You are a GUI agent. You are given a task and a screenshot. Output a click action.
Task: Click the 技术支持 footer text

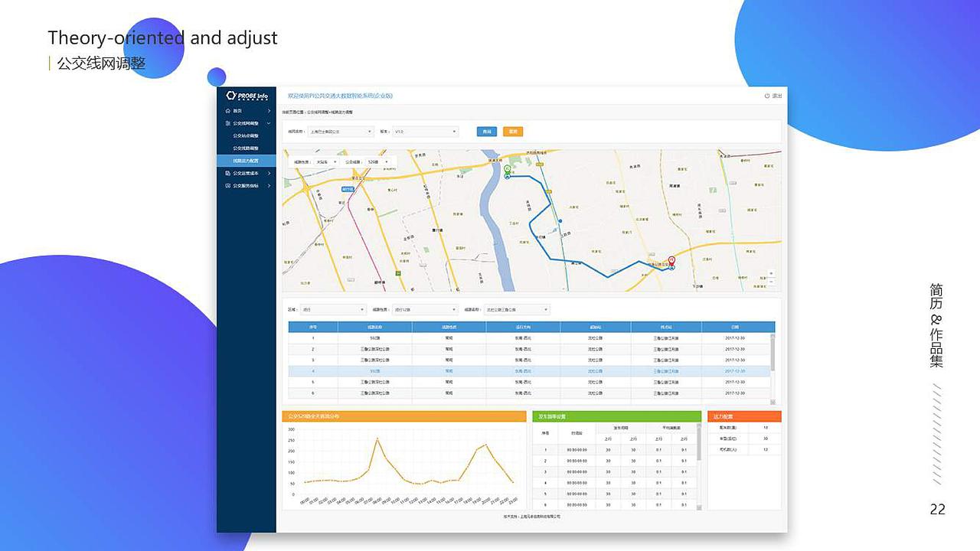point(531,517)
